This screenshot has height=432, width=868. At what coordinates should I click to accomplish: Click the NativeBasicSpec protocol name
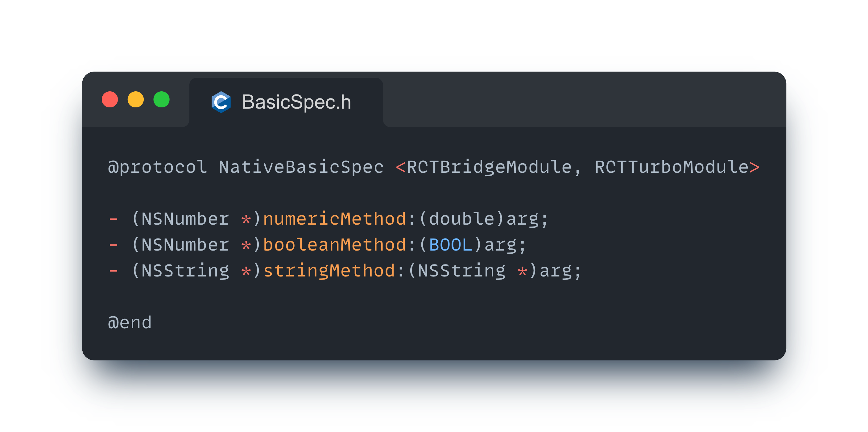[x=301, y=168]
